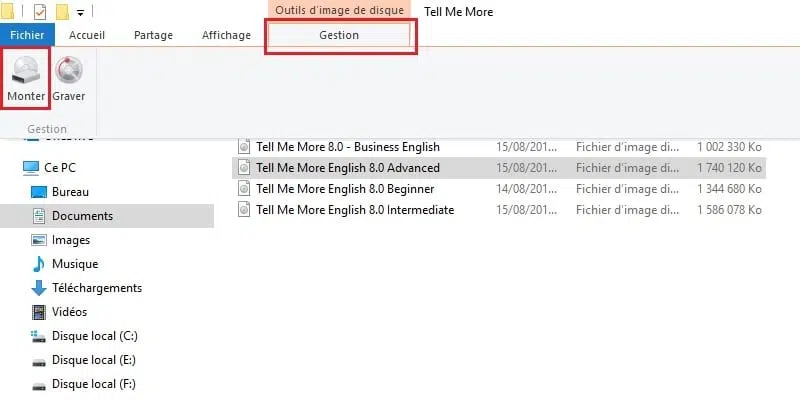
Task: Click the Musique note icon
Action: pyautogui.click(x=39, y=264)
